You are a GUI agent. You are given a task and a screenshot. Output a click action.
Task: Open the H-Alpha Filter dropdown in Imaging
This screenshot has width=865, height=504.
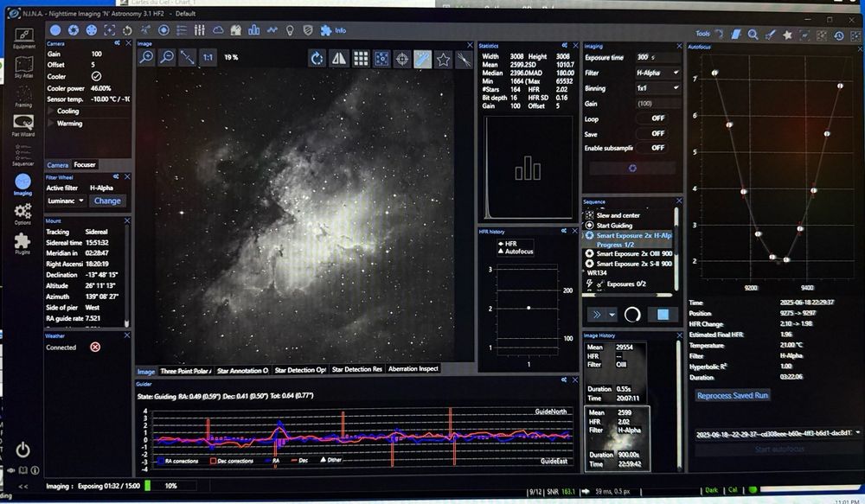click(x=657, y=73)
